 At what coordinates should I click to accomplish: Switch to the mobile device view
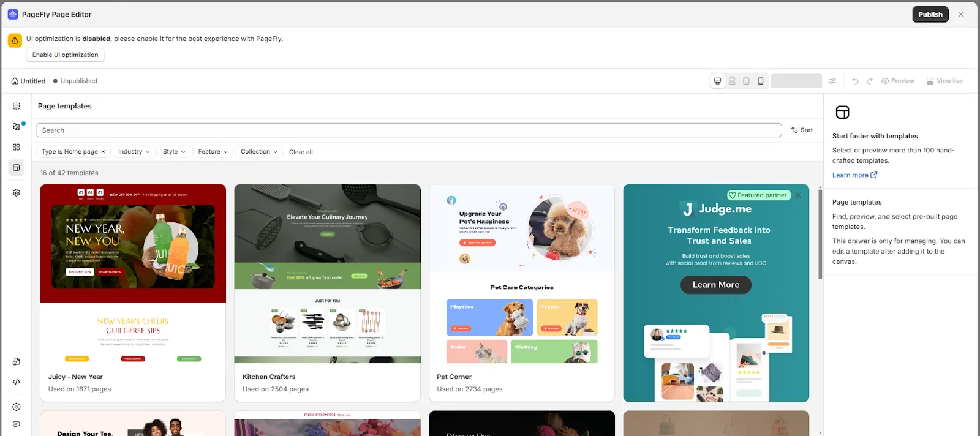[x=761, y=81]
